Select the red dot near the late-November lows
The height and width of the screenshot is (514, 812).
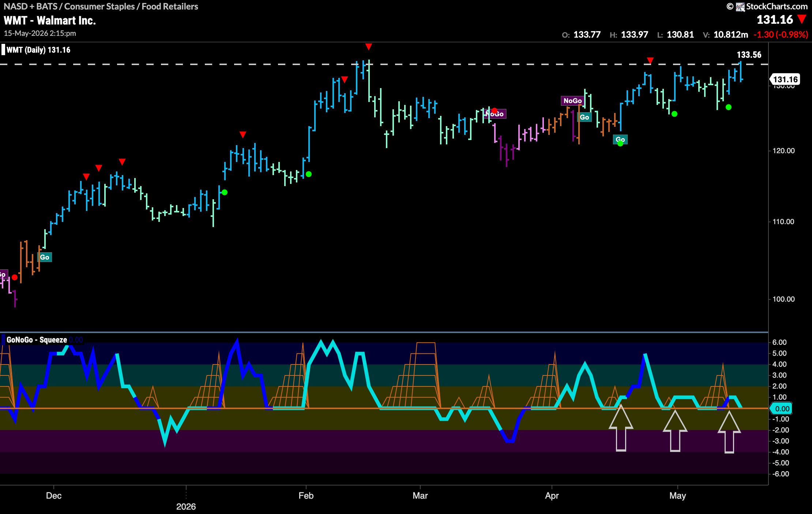pyautogui.click(x=15, y=277)
